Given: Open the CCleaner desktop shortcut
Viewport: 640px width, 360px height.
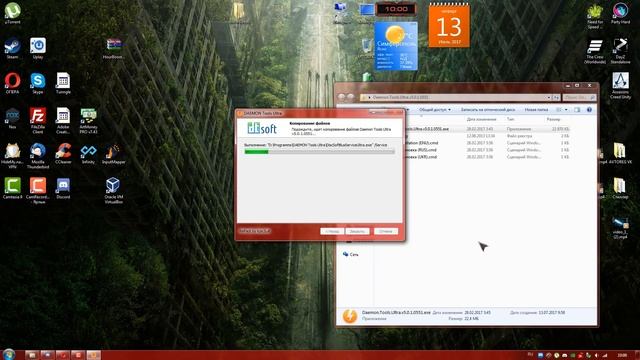Looking at the screenshot, I should [63, 153].
